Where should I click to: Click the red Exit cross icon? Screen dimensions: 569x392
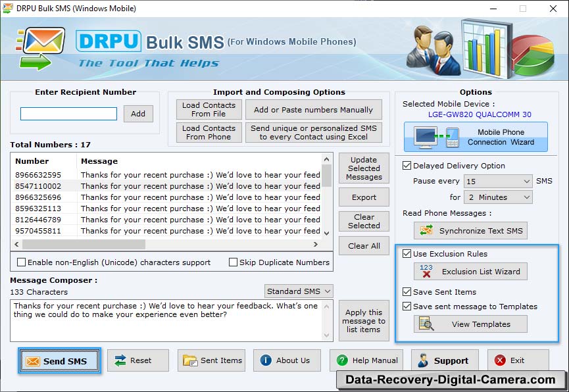(500, 360)
